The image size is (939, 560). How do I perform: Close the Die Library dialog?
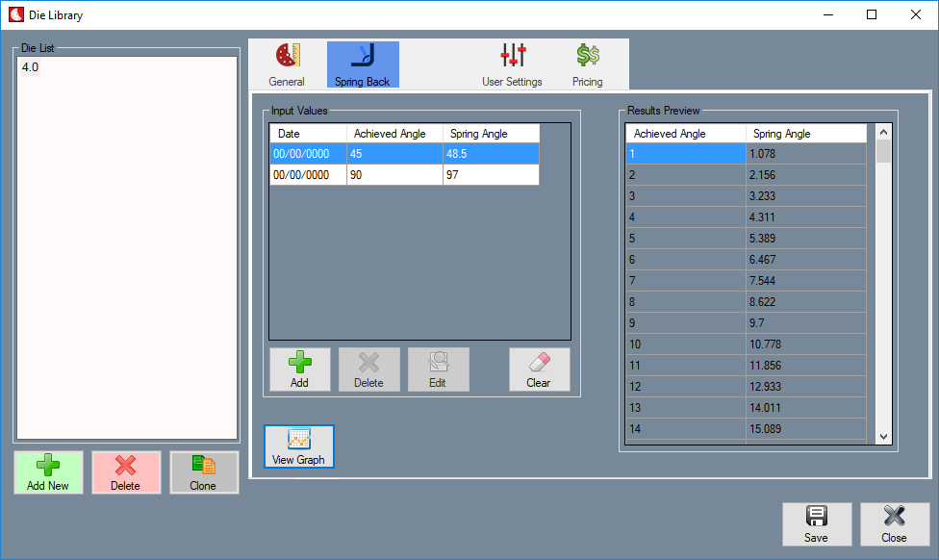point(894,524)
